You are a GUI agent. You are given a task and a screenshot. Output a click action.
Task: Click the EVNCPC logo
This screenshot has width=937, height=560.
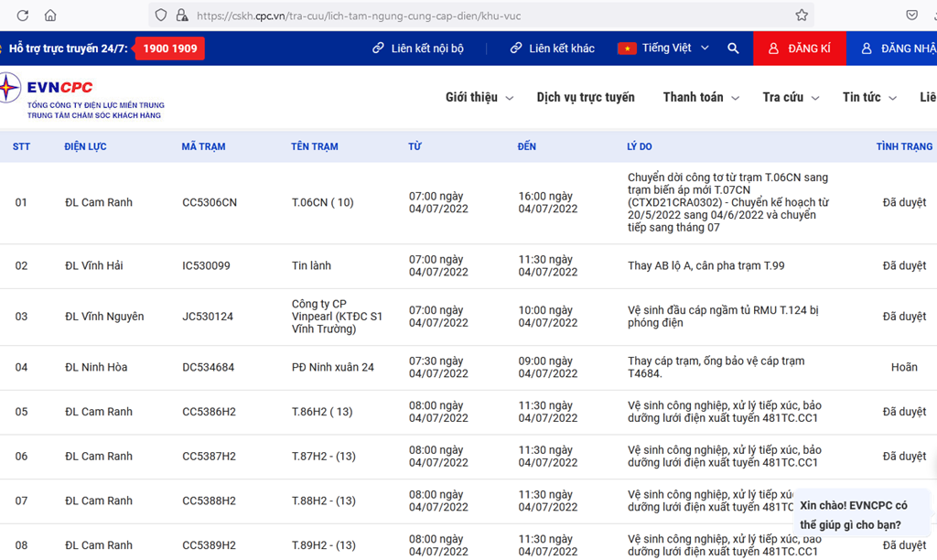[x=82, y=96]
